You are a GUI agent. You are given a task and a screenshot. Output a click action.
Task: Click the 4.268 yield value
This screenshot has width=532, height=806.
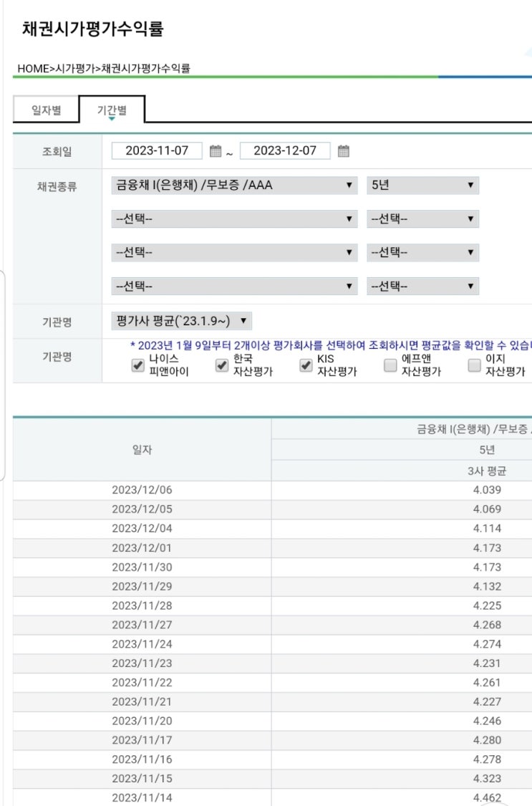(488, 625)
